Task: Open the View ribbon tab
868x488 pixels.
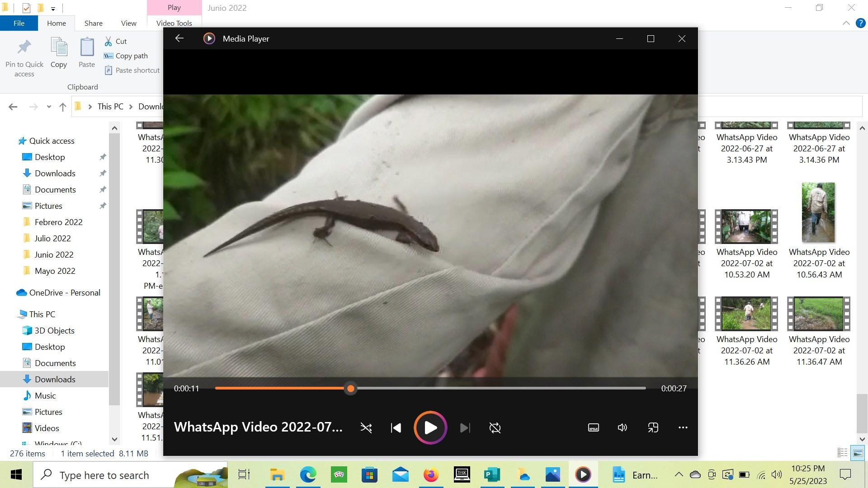Action: (x=128, y=23)
